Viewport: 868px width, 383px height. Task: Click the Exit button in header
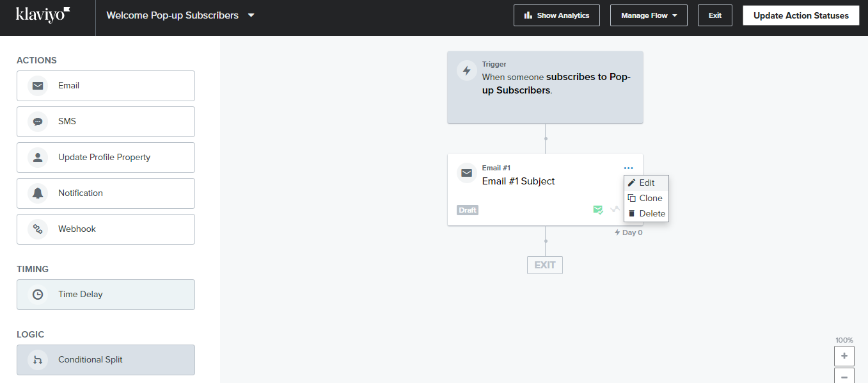[715, 15]
